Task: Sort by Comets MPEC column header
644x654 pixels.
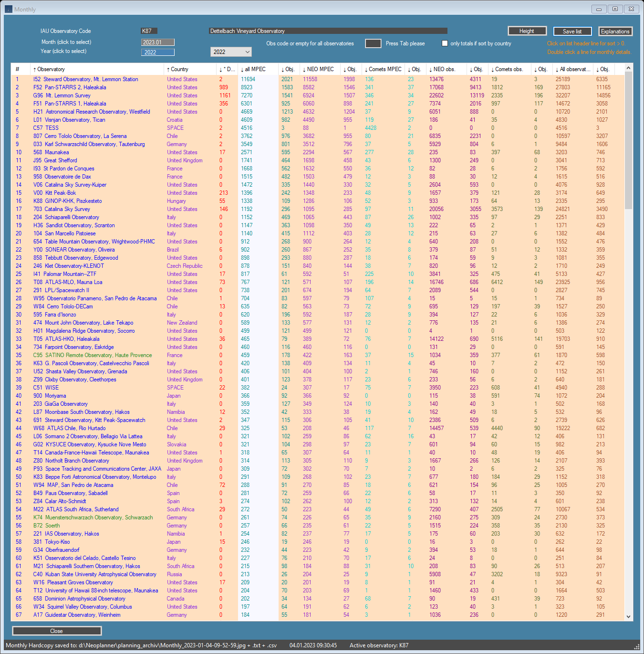Action: (383, 69)
